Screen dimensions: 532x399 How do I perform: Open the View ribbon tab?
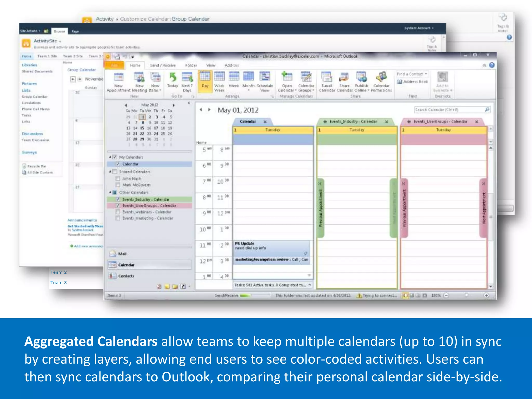pos(211,65)
